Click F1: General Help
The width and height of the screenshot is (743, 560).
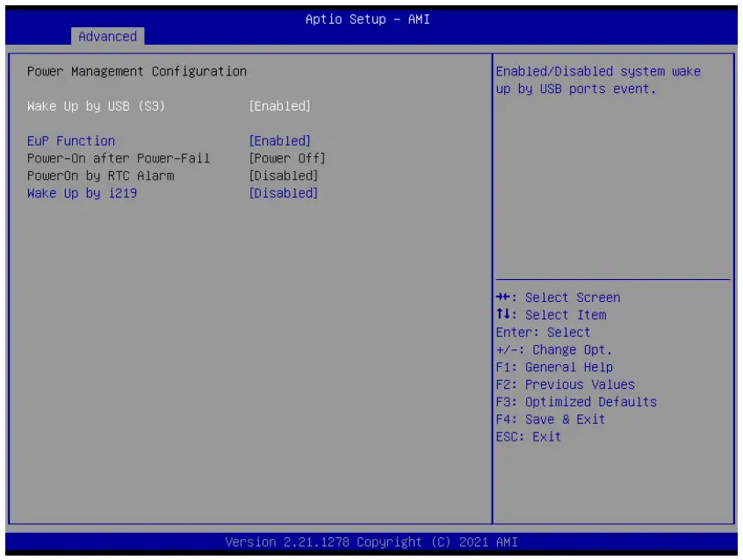554,367
